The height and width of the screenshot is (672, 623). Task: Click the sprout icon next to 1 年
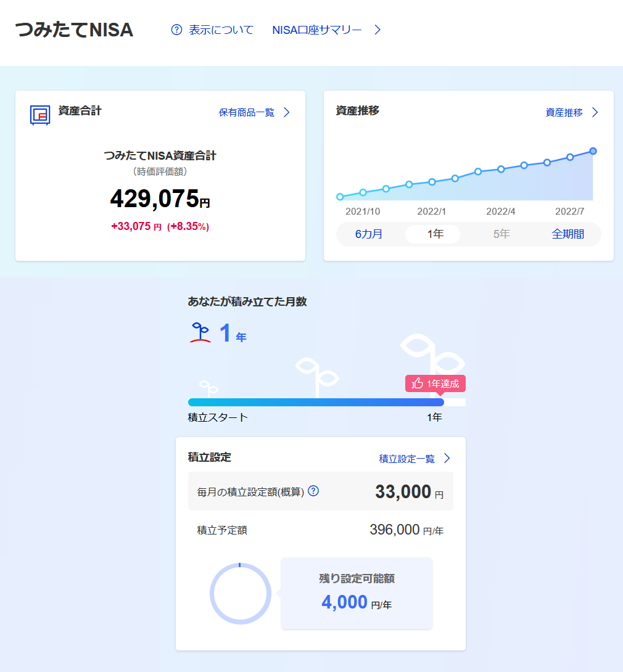tap(200, 332)
